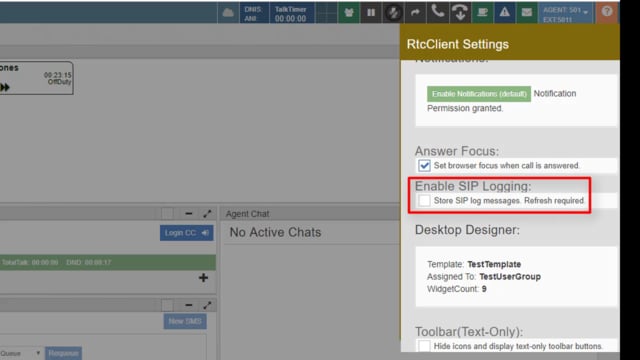Open the AGENT 501 dropdown menu
Image resolution: width=640 pixels, height=360 pixels.
pyautogui.click(x=566, y=13)
